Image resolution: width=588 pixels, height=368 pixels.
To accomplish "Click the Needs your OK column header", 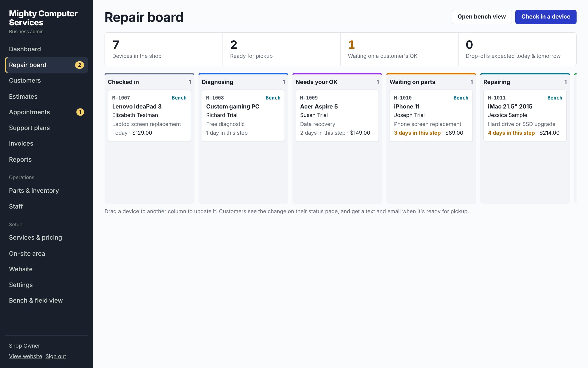I will pyautogui.click(x=337, y=82).
